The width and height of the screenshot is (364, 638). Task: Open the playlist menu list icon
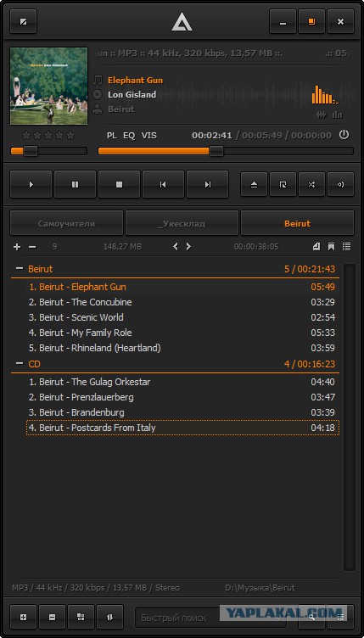tap(346, 246)
